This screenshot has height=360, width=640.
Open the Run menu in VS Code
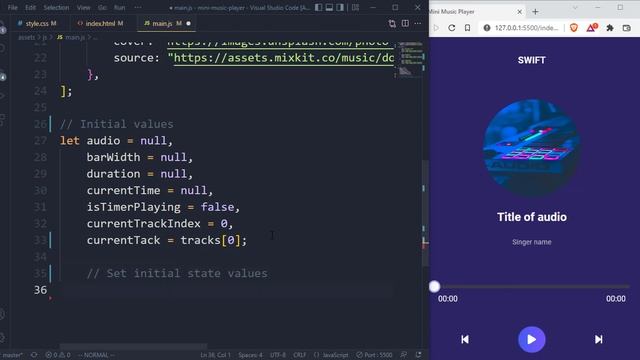[x=119, y=7]
